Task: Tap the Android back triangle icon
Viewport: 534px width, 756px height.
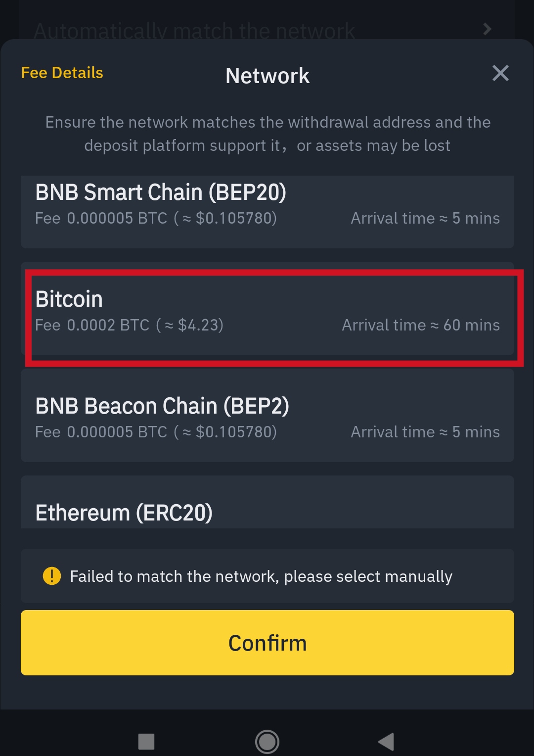Action: coord(386,742)
